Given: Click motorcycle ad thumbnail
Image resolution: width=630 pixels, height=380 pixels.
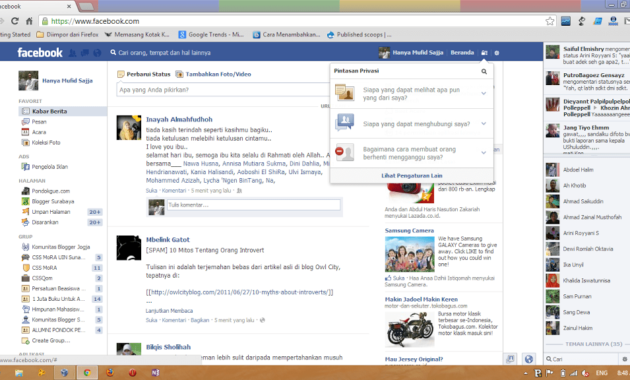Looking at the screenshot, I should [409, 329].
